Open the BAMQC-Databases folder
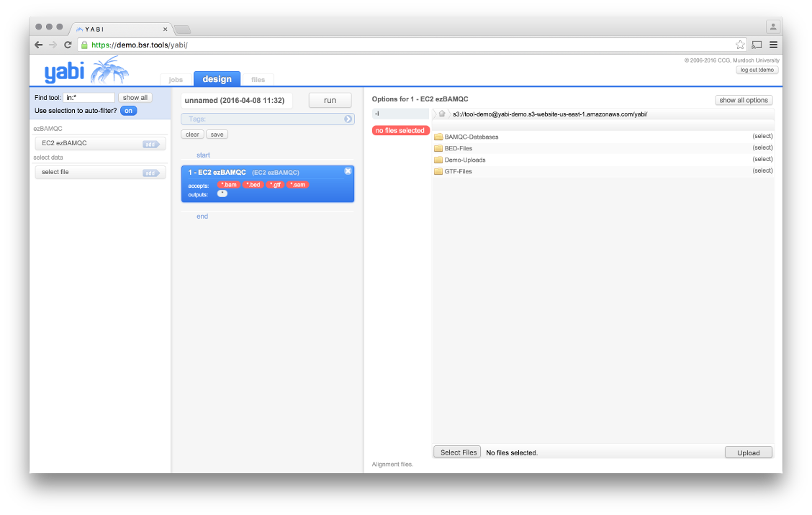 472,137
